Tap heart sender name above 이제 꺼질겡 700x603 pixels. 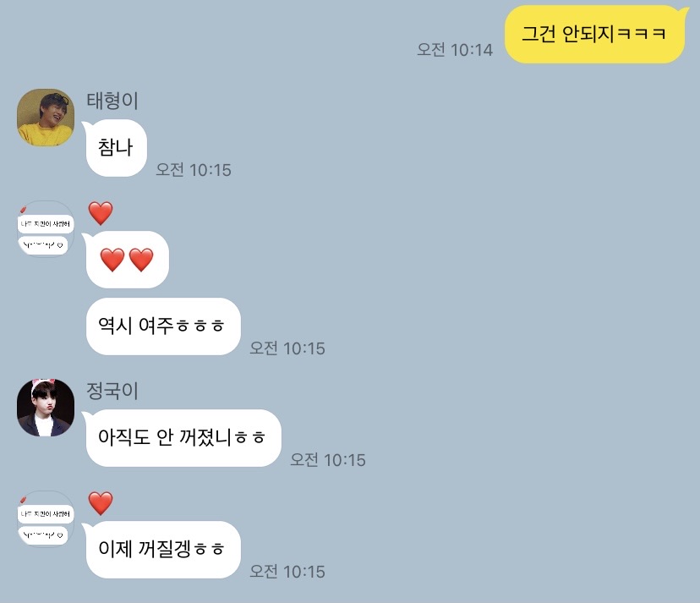101,503
